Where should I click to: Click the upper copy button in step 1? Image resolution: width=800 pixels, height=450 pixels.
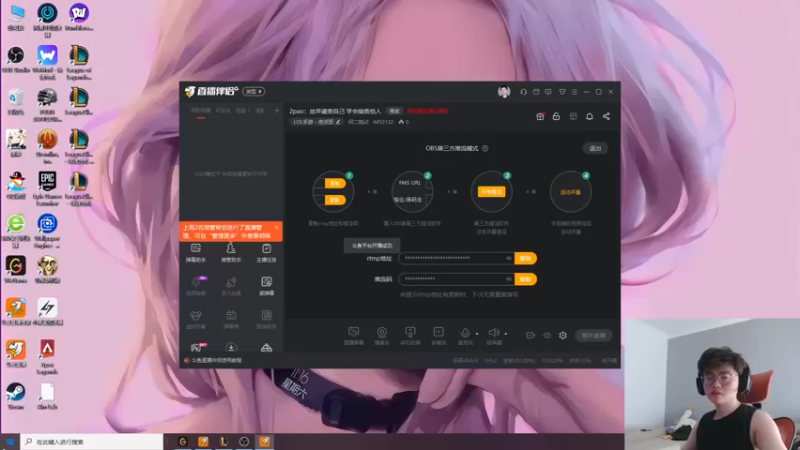[335, 183]
